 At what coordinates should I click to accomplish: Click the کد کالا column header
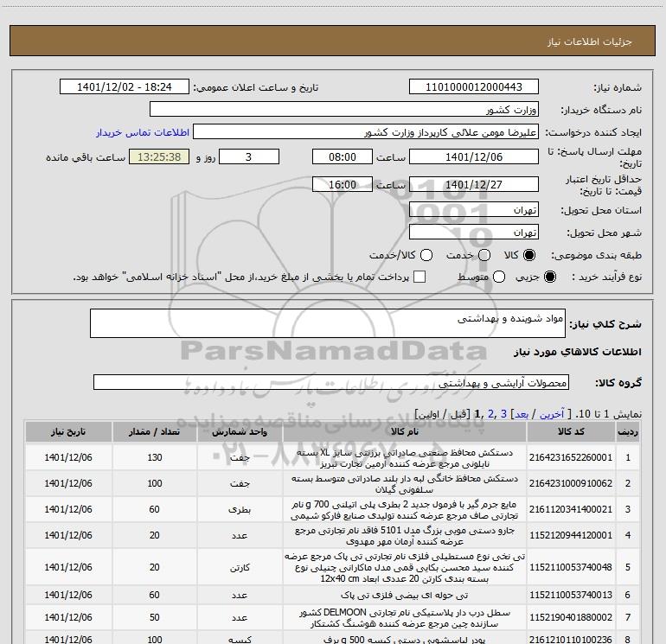coord(571,431)
